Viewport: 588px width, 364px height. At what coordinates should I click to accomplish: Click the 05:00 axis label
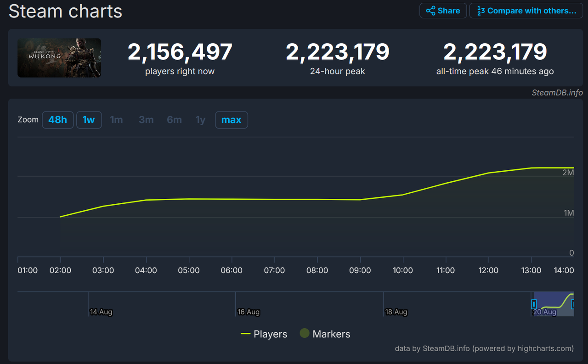click(x=189, y=270)
